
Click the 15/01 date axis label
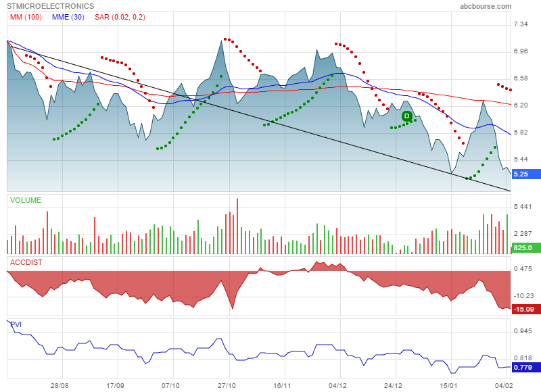[x=448, y=385]
